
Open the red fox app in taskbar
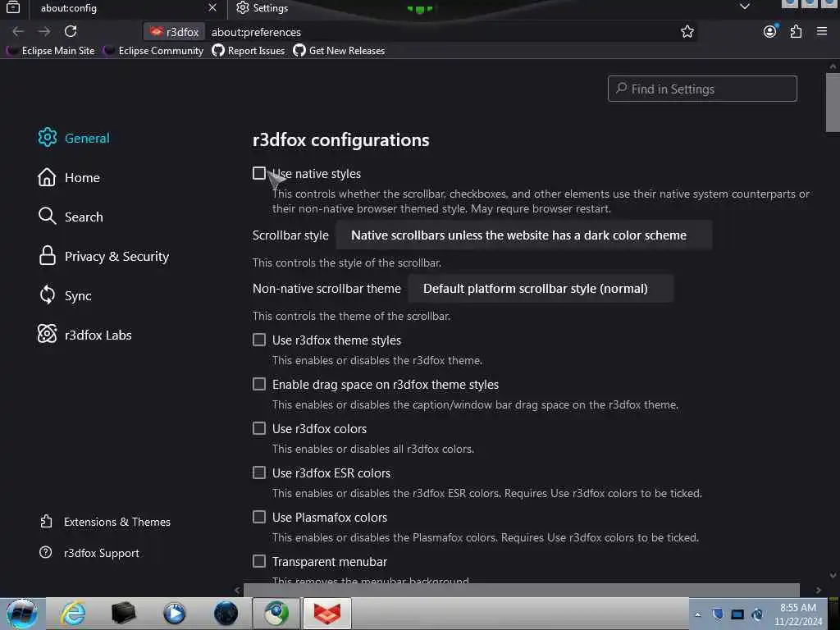(x=327, y=614)
